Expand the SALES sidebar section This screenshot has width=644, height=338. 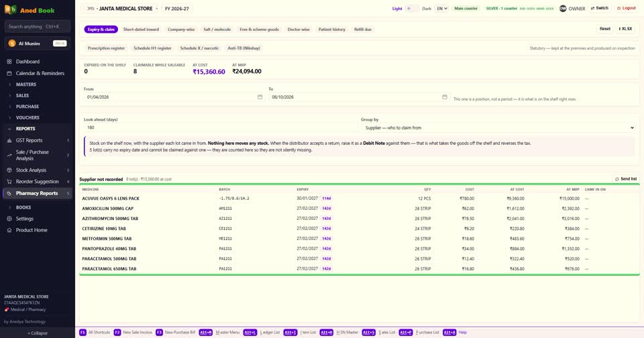pyautogui.click(x=22, y=95)
